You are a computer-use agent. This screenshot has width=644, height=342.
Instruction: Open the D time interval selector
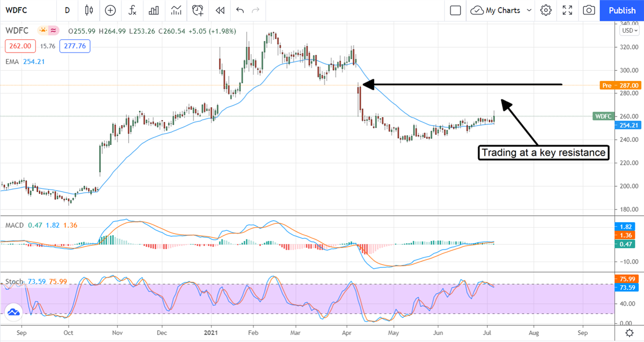(x=67, y=10)
